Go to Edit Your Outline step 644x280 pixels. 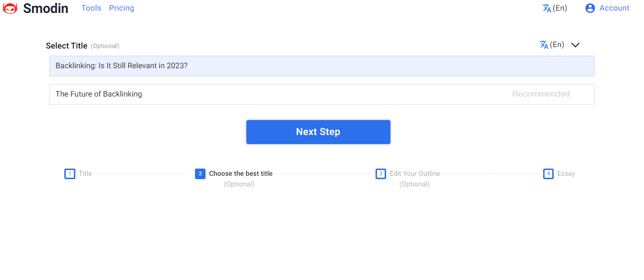(x=414, y=174)
